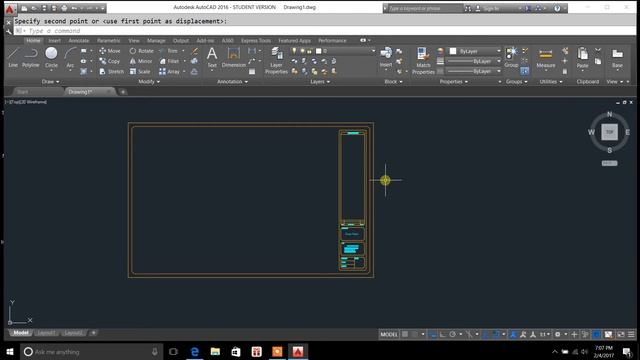
Task: Select the Line tool
Action: point(13,57)
